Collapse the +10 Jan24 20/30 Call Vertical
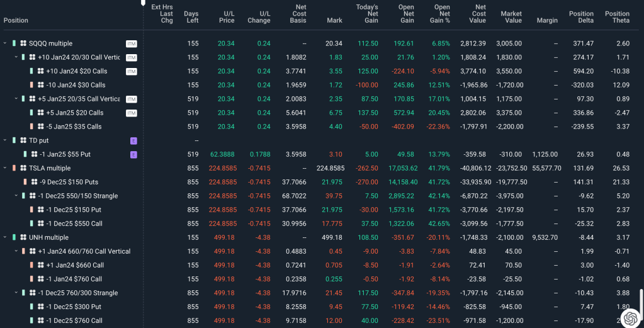The height and width of the screenshot is (328, 644). coord(16,57)
